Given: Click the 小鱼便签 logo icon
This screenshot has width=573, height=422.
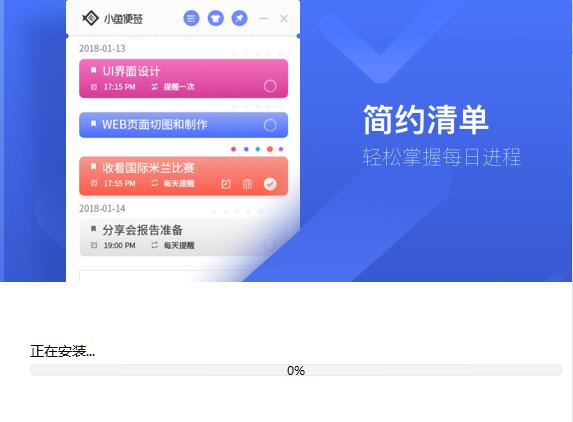Looking at the screenshot, I should (90, 18).
